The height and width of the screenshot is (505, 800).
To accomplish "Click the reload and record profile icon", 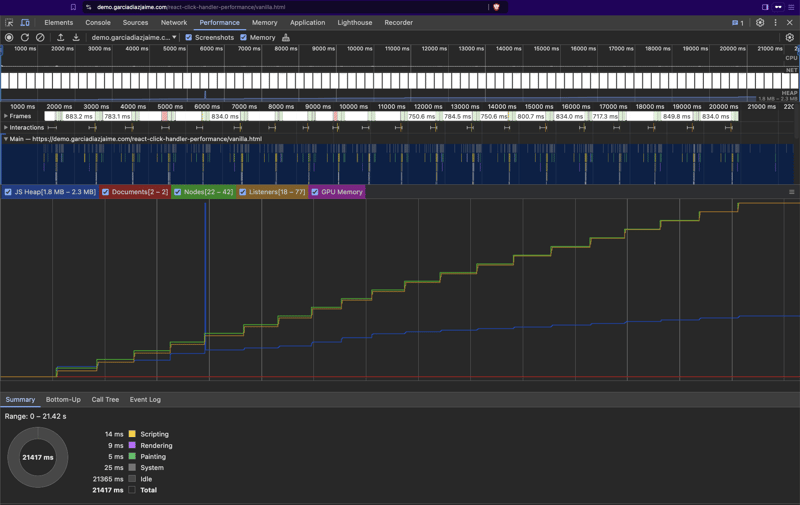I will 24,37.
